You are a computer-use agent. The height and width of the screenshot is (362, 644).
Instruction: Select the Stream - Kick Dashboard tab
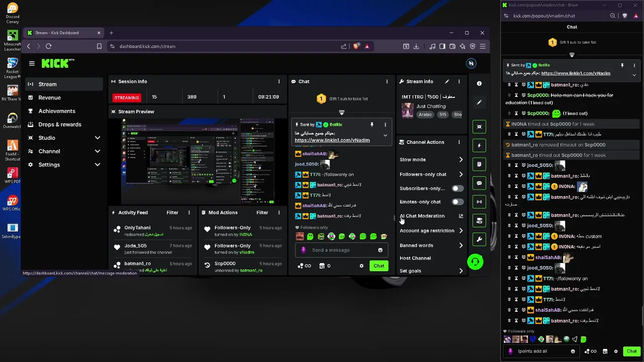64,33
